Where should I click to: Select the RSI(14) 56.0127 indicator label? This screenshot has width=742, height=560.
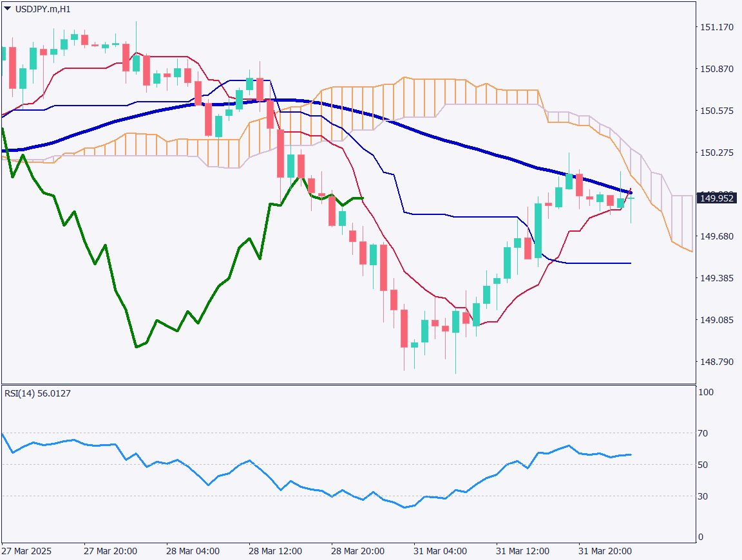click(x=37, y=393)
